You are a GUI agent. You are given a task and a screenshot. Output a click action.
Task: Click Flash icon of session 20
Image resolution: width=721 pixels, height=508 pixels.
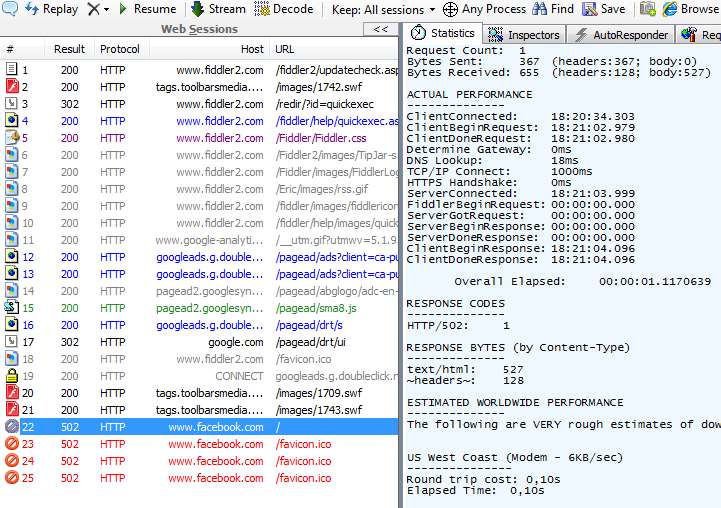[x=11, y=393]
